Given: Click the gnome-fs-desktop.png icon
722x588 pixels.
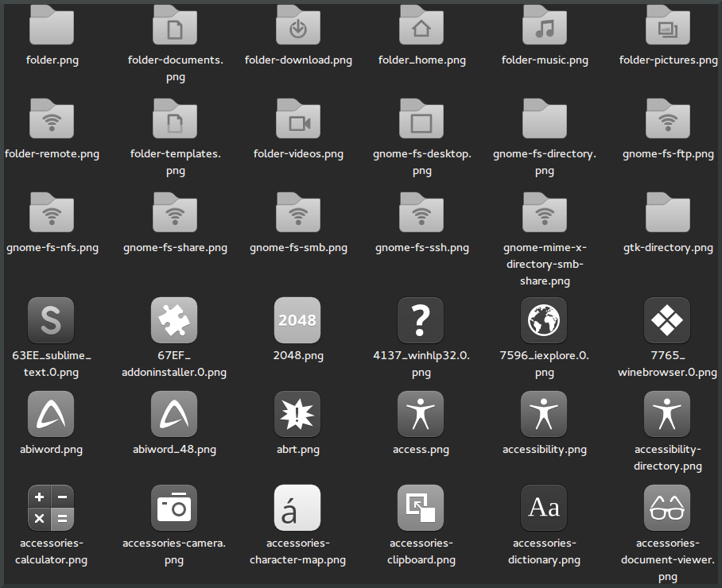Looking at the screenshot, I should (421, 118).
